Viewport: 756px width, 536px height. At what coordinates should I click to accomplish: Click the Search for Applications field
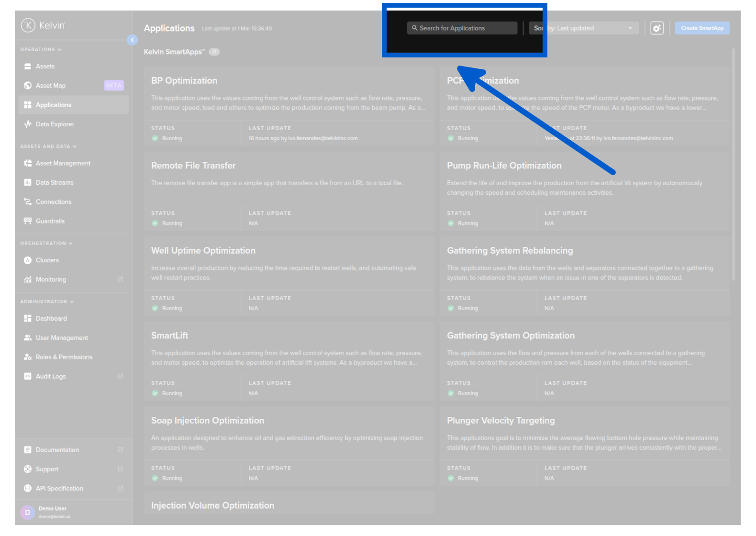462,28
